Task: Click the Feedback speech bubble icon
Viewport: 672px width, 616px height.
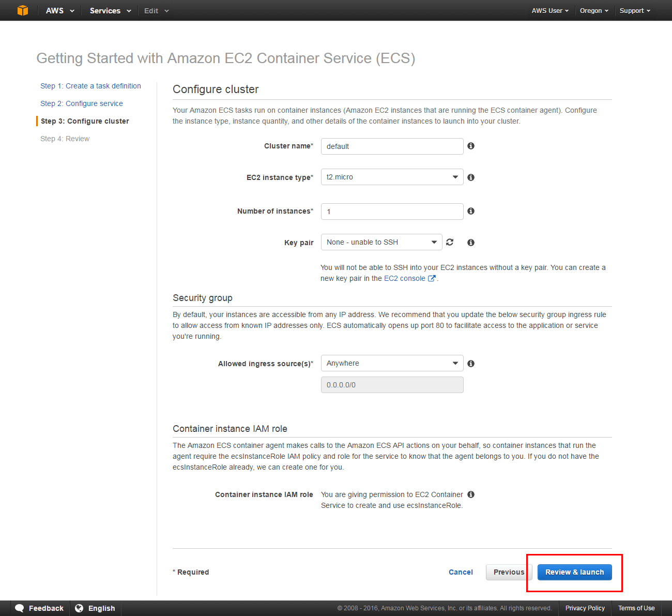Action: (x=20, y=608)
